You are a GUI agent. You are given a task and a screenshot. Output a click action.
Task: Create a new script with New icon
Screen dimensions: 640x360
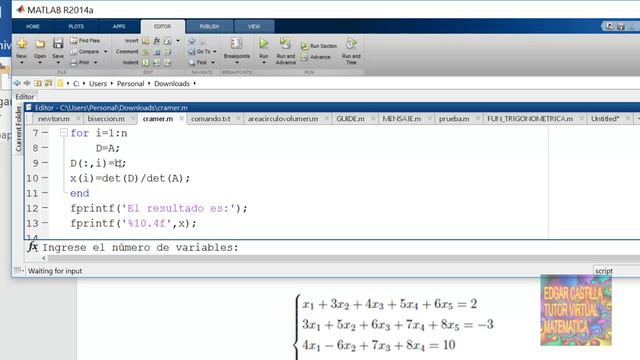[x=22, y=44]
